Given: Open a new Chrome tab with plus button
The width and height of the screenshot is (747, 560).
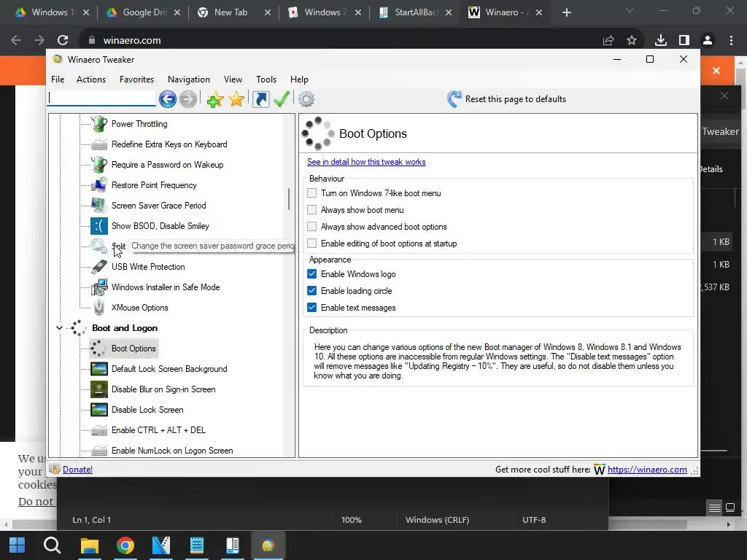Looking at the screenshot, I should coord(566,12).
